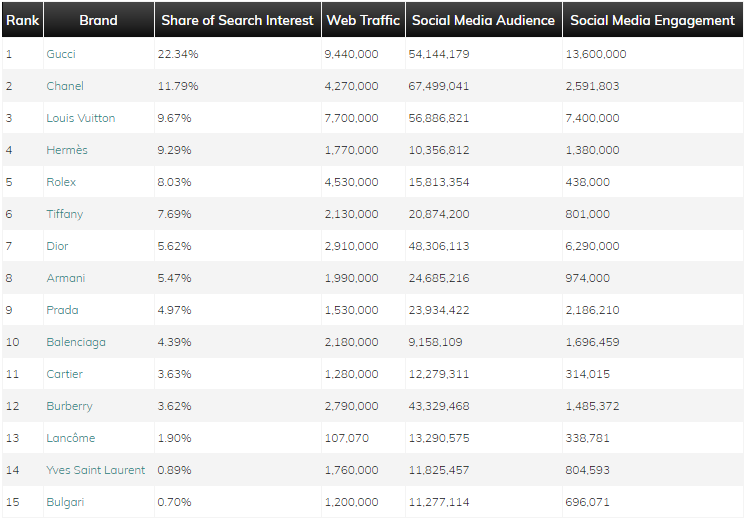
Task: Open the Rolex brand link
Action: pos(61,182)
